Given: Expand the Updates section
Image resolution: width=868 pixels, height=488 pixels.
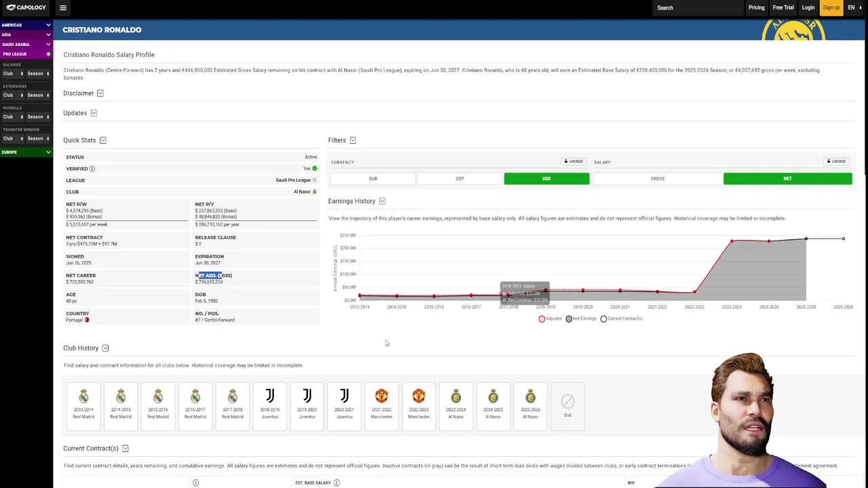Looking at the screenshot, I should coord(94,113).
